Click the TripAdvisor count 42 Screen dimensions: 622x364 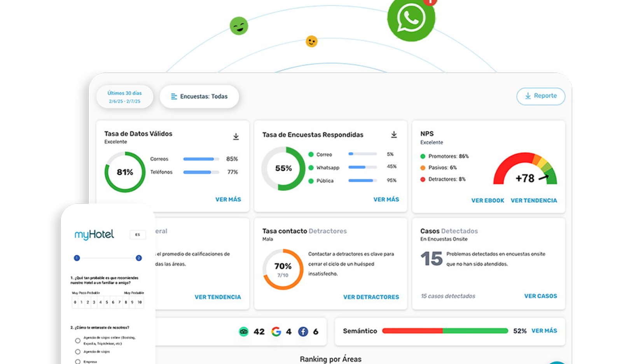tap(259, 331)
